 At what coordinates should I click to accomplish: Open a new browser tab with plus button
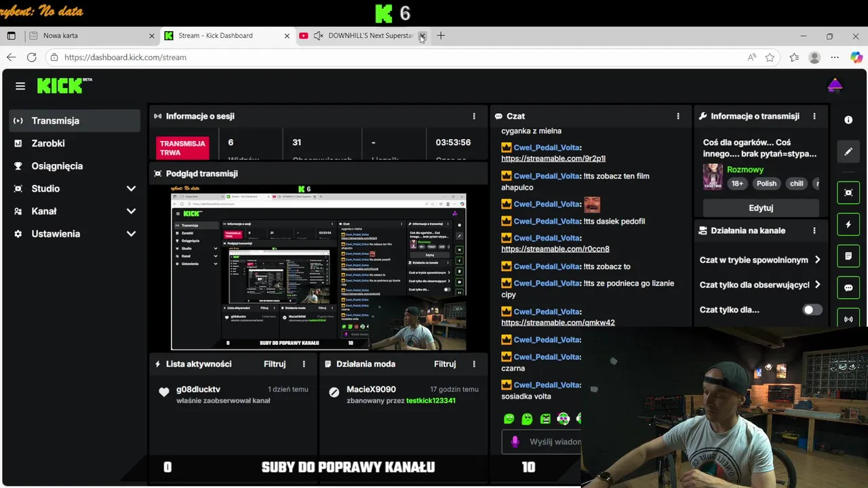(x=441, y=36)
